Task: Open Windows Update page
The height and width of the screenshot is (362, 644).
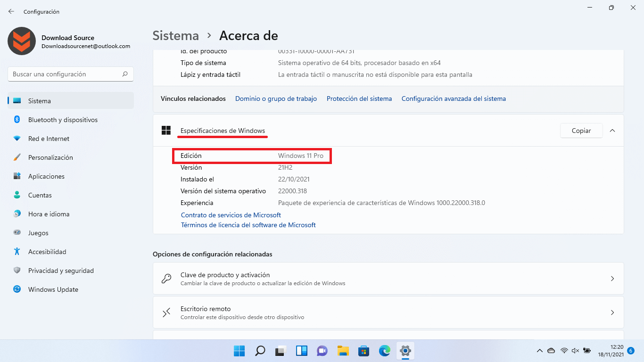Action: tap(71, 289)
